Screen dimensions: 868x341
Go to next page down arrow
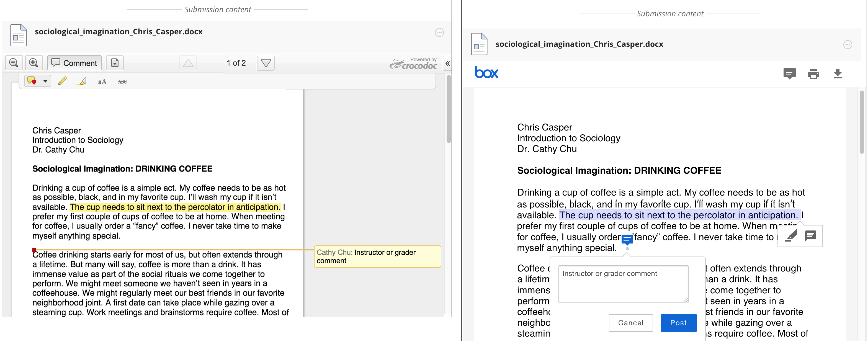[266, 63]
